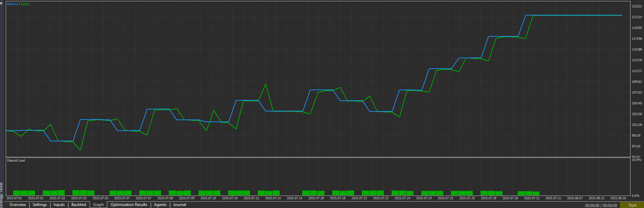Click the 00:00:08 / 00:00:08 progress timer
The width and height of the screenshot is (644, 208).
coord(601,205)
